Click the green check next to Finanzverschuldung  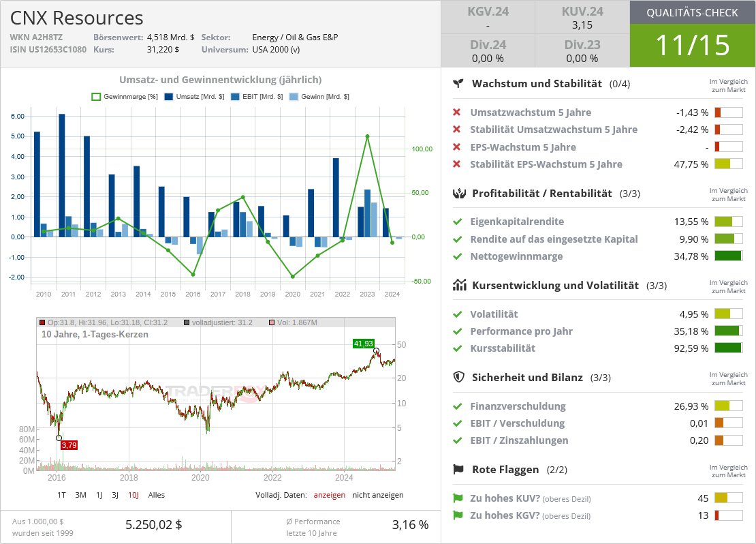(458, 406)
